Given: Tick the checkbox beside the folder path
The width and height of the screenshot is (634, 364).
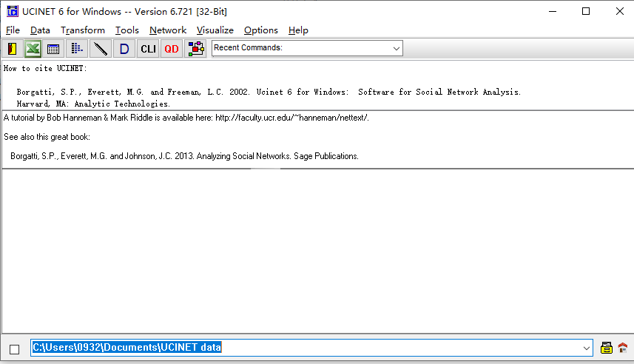Looking at the screenshot, I should [15, 349].
